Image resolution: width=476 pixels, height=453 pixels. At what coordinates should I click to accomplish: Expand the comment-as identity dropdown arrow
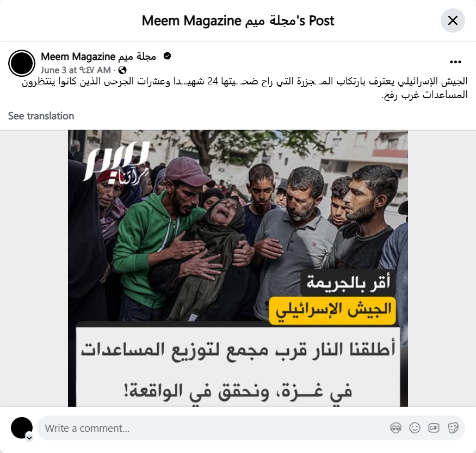[29, 438]
